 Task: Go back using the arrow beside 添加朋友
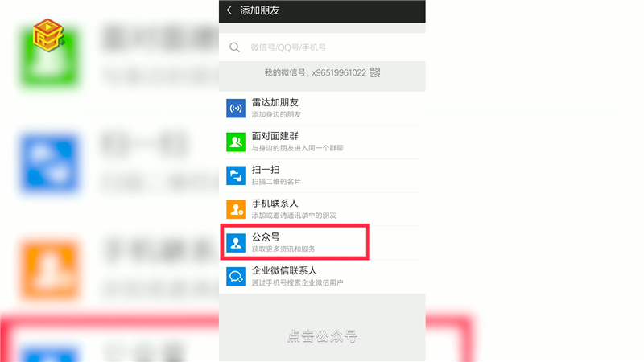pos(229,10)
